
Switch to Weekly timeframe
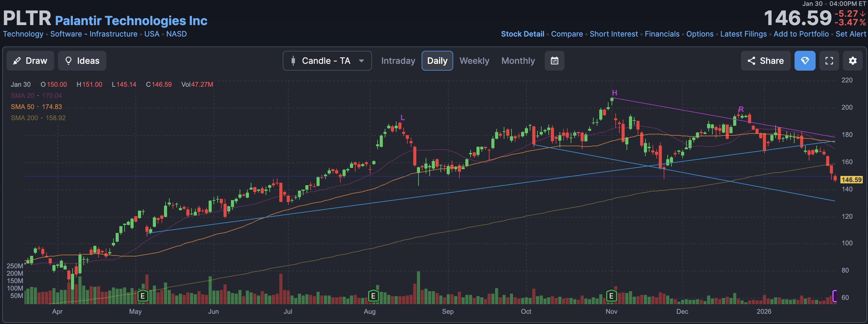tap(474, 61)
